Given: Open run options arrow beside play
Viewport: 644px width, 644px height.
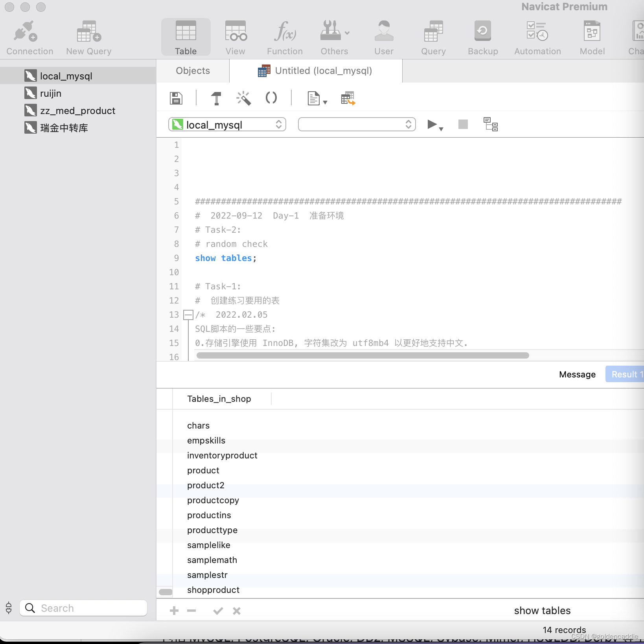Looking at the screenshot, I should (x=441, y=129).
